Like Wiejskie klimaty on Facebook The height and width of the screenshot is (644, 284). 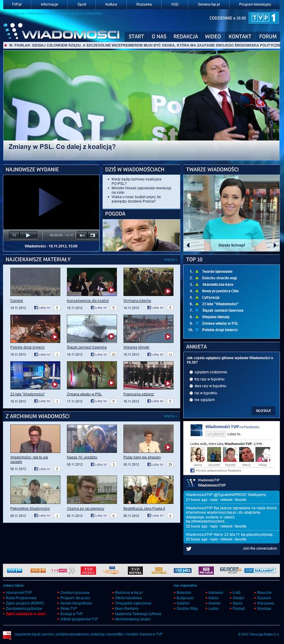pyautogui.click(x=156, y=354)
